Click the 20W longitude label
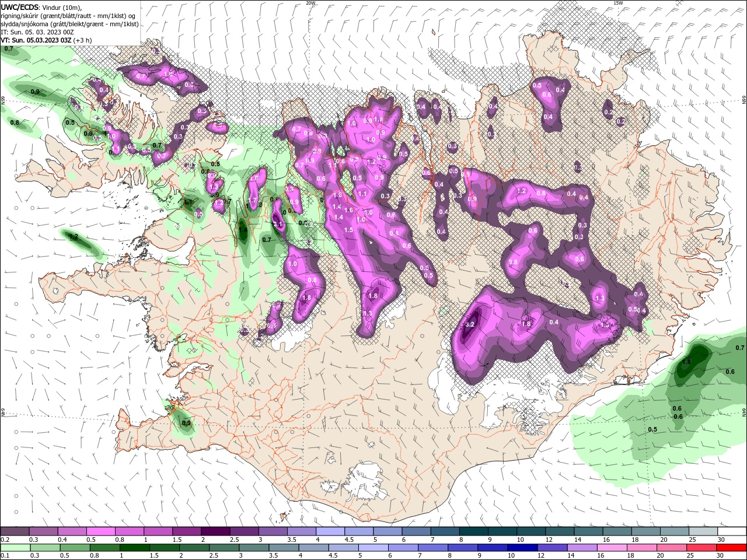The image size is (747, 560). tap(310, 3)
